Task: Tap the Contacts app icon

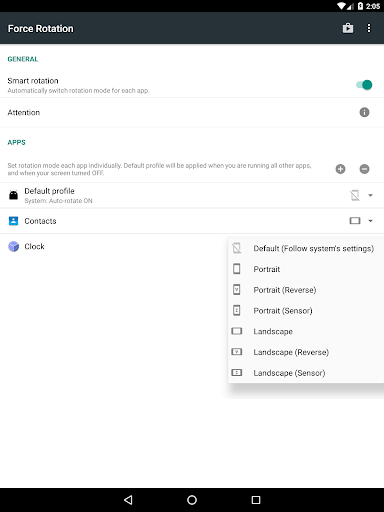Action: tap(13, 221)
